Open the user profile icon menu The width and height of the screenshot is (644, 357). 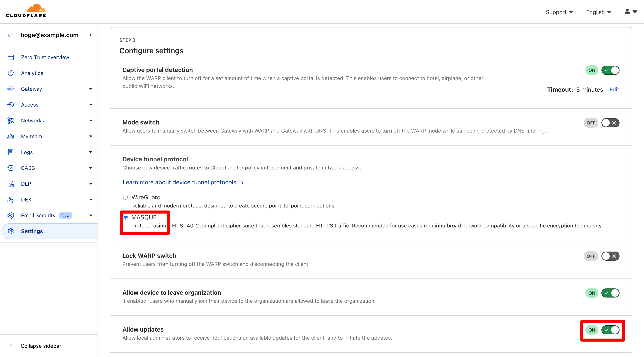tap(630, 12)
